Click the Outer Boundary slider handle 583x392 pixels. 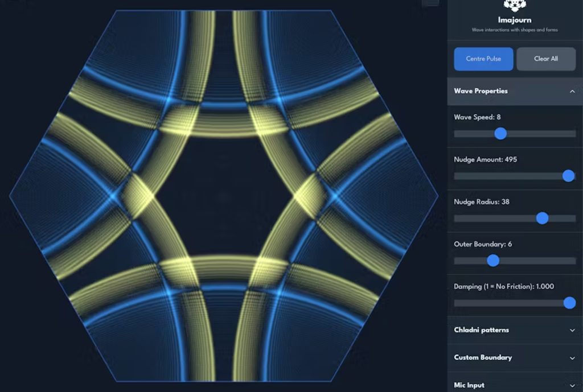[492, 261]
